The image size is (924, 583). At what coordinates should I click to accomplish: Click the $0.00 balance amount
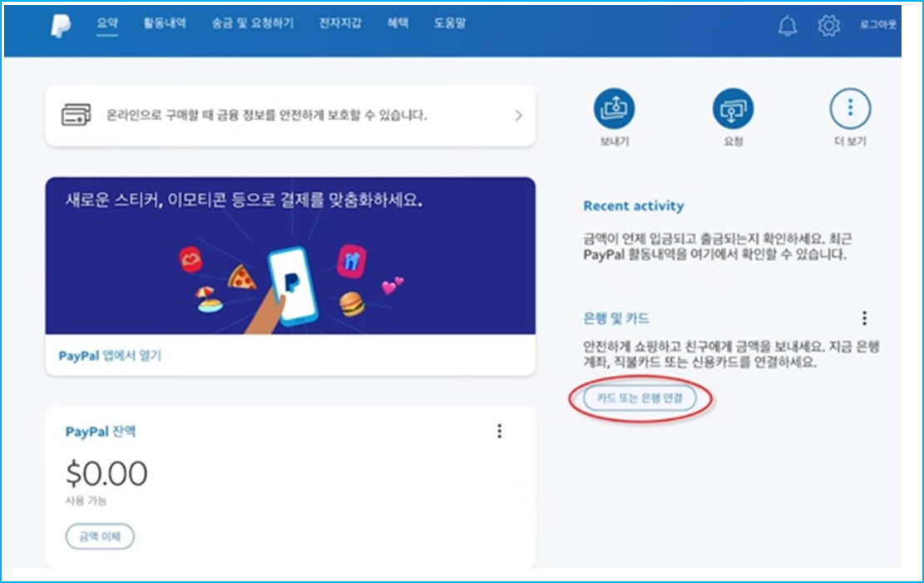[106, 473]
